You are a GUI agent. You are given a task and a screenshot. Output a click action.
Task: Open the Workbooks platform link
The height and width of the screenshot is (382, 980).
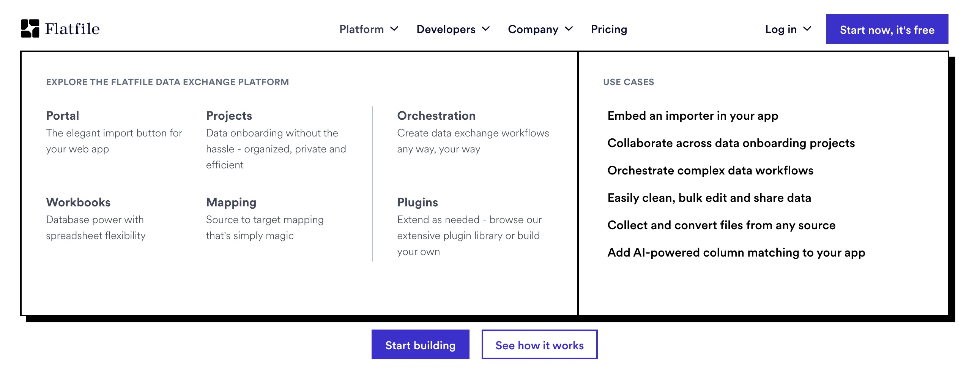tap(78, 202)
